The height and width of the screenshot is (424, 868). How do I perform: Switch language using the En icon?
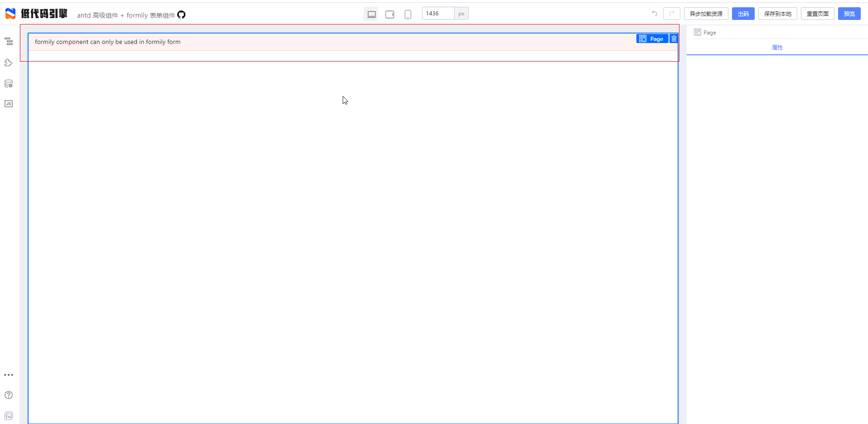tap(8, 415)
